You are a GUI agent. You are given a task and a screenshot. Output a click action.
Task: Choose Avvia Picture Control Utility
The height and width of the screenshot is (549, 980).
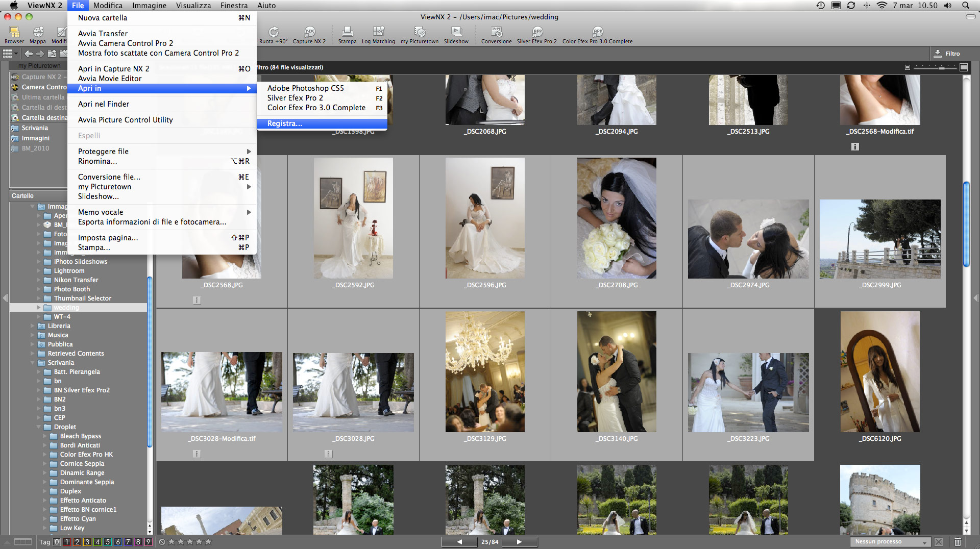click(162, 120)
